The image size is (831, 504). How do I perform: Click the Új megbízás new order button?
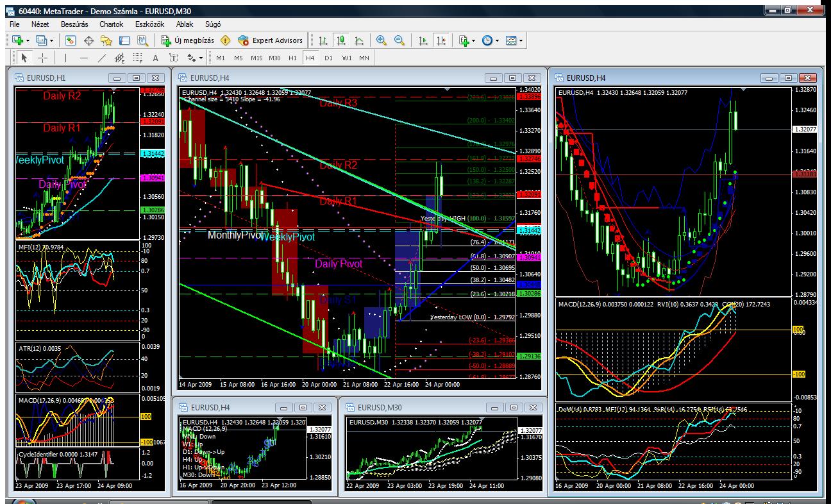click(187, 40)
